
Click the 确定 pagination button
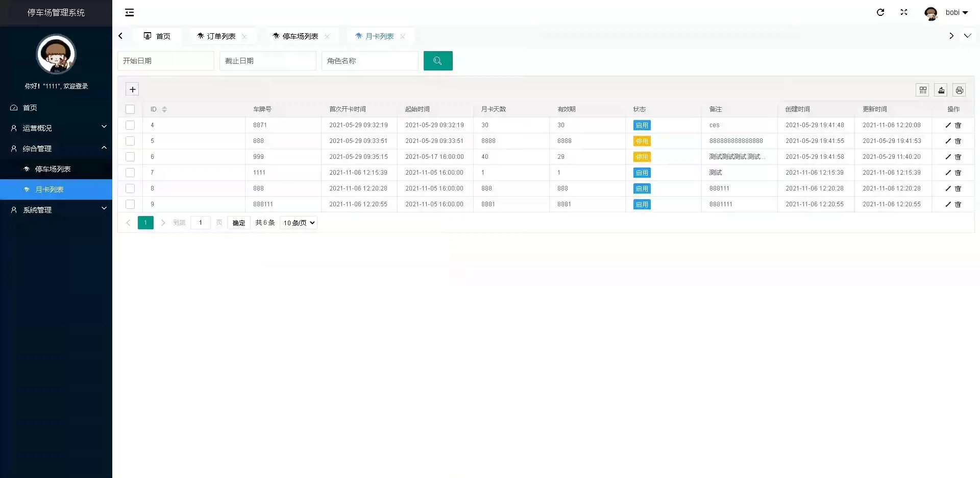click(x=238, y=223)
